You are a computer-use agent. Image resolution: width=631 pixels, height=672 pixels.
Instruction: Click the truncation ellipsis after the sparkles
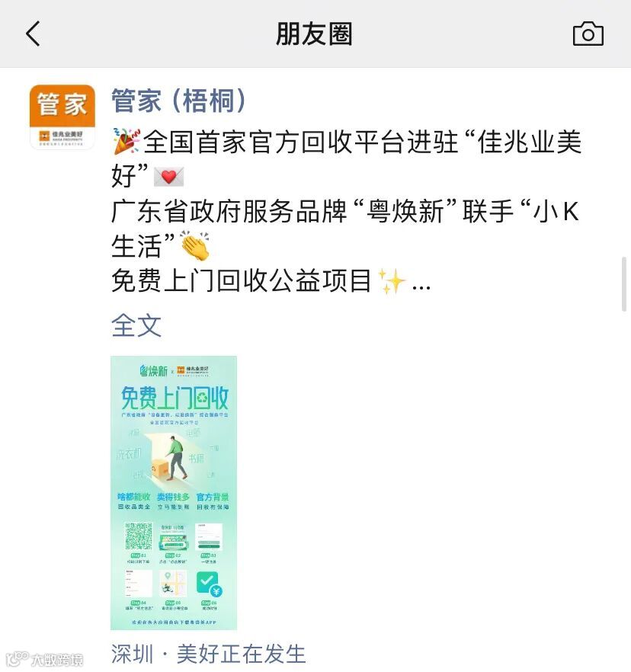(421, 287)
